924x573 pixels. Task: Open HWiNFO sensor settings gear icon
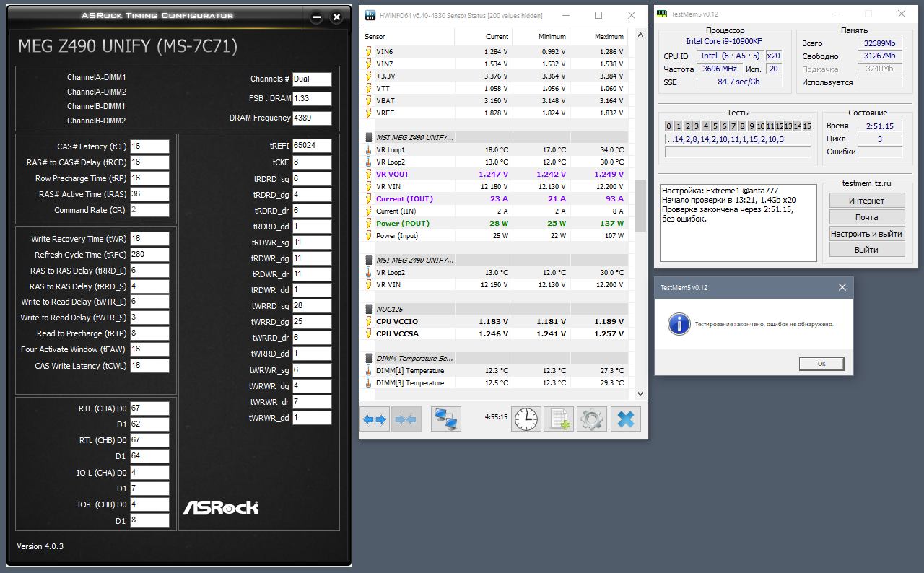point(592,419)
